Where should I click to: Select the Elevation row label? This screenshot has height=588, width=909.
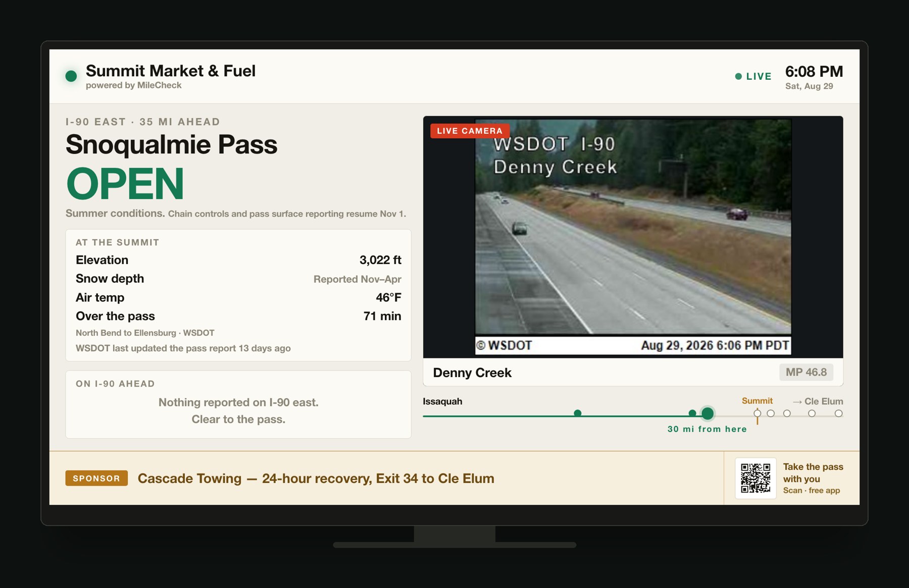click(x=102, y=260)
